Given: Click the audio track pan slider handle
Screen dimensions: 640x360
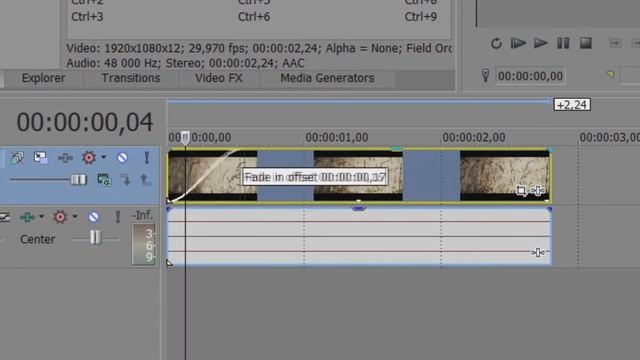Looking at the screenshot, I should (96, 238).
